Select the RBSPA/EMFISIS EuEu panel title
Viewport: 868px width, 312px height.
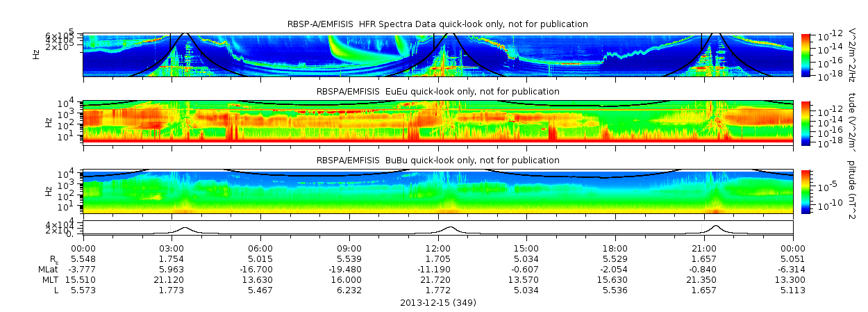point(437,92)
